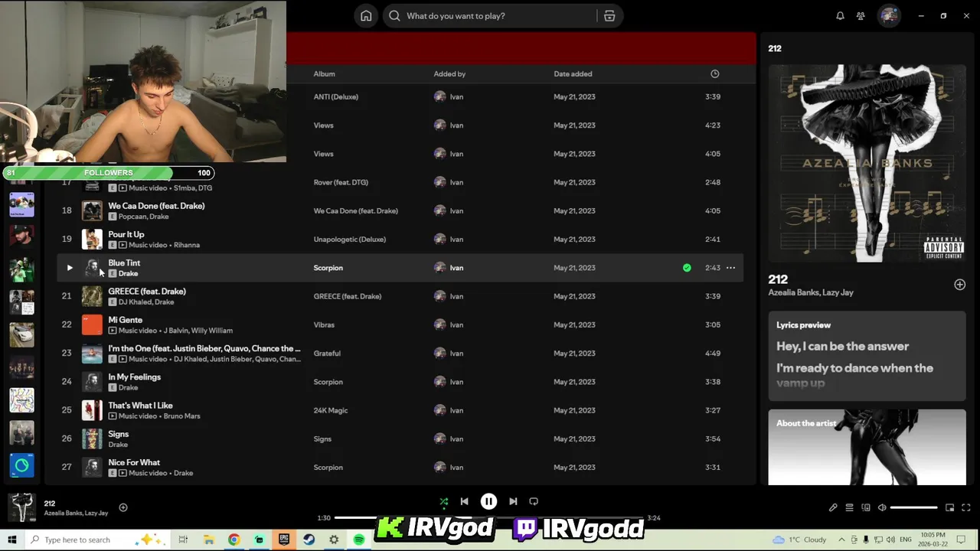Sort by the duration clock header
Viewport: 980px width, 551px height.
tap(714, 73)
